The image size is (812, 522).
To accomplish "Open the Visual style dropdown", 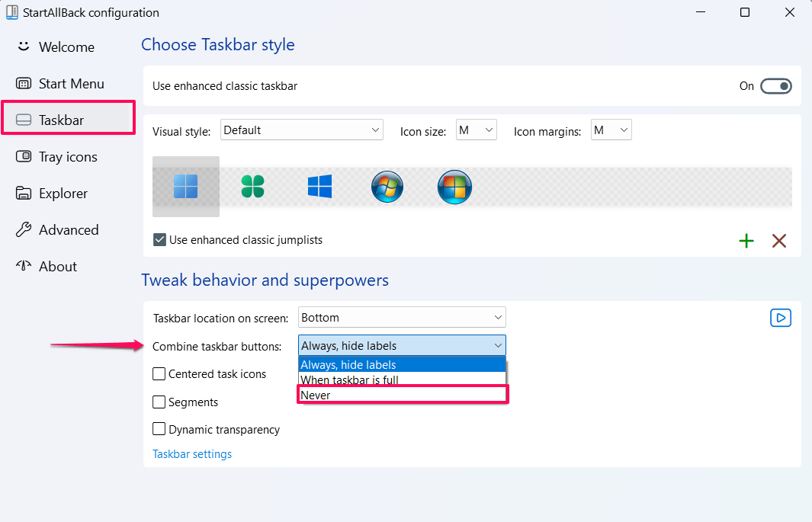I will click(301, 130).
